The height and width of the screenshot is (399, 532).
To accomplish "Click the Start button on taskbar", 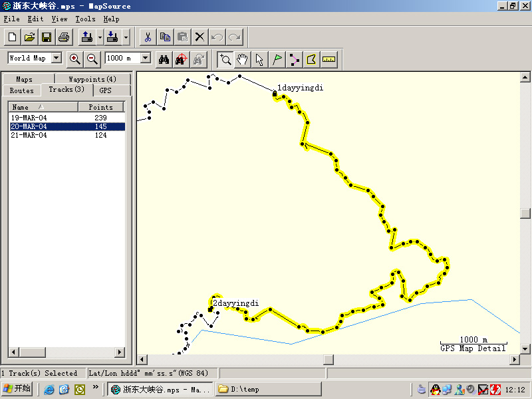I will click(17, 389).
